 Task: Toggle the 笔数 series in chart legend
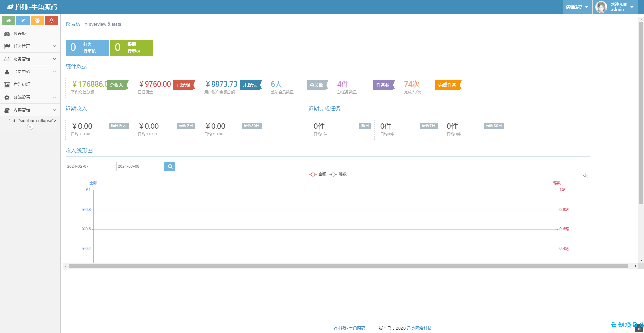pyautogui.click(x=338, y=174)
